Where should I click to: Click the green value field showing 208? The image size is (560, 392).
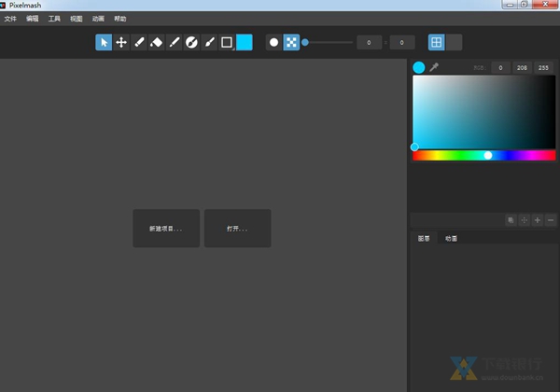(522, 67)
